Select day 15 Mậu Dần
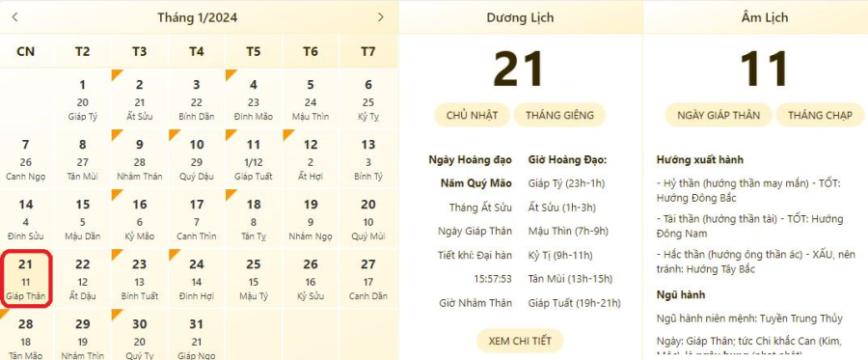This screenshot has height=360, width=868. pyautogui.click(x=83, y=219)
